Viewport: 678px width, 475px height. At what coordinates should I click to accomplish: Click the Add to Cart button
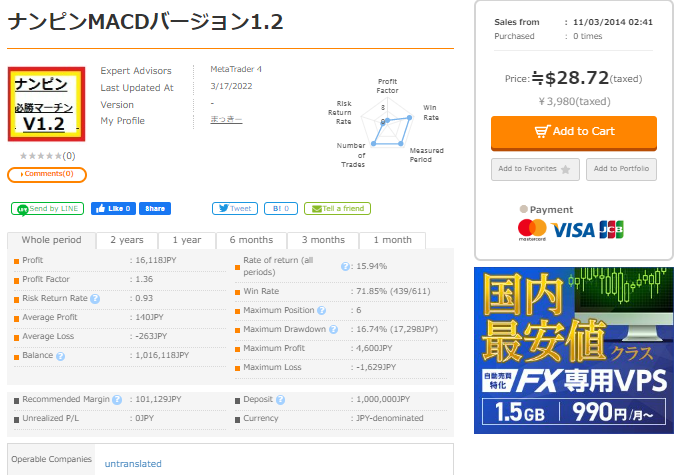point(574,133)
